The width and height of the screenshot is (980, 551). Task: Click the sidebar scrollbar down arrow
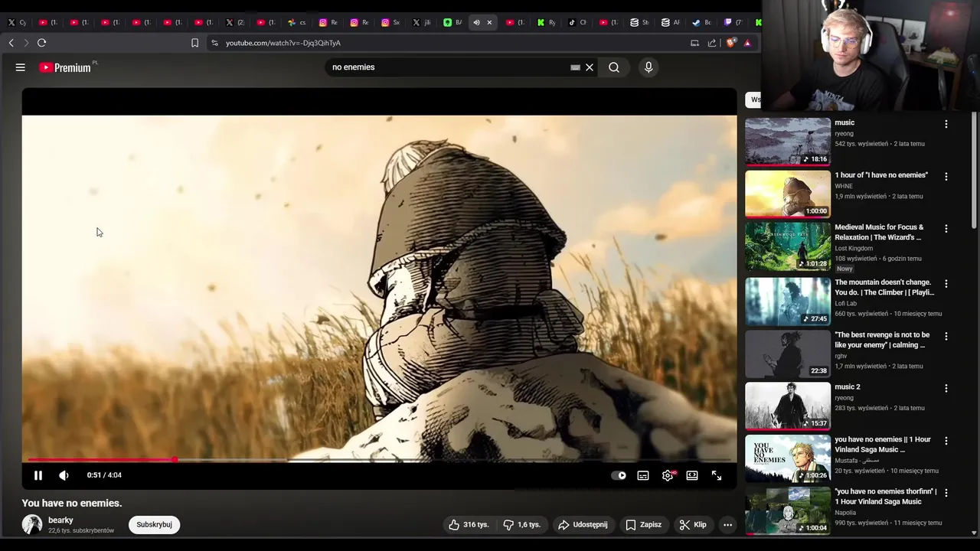[x=974, y=533]
